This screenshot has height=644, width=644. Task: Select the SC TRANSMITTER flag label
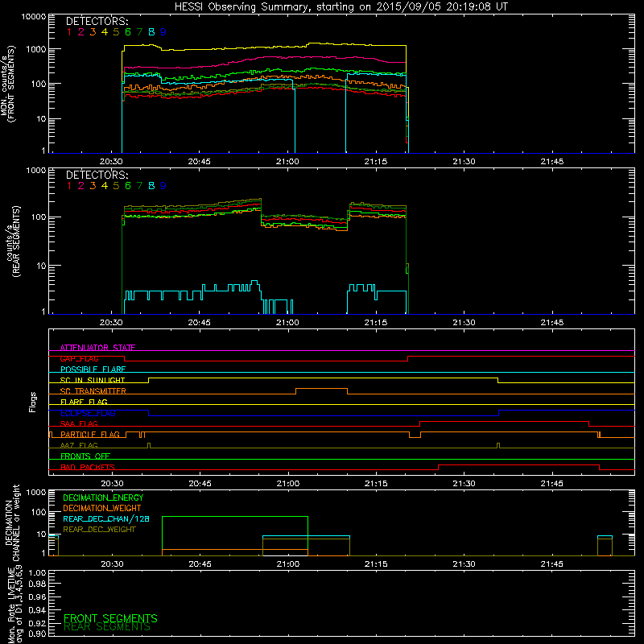93,391
